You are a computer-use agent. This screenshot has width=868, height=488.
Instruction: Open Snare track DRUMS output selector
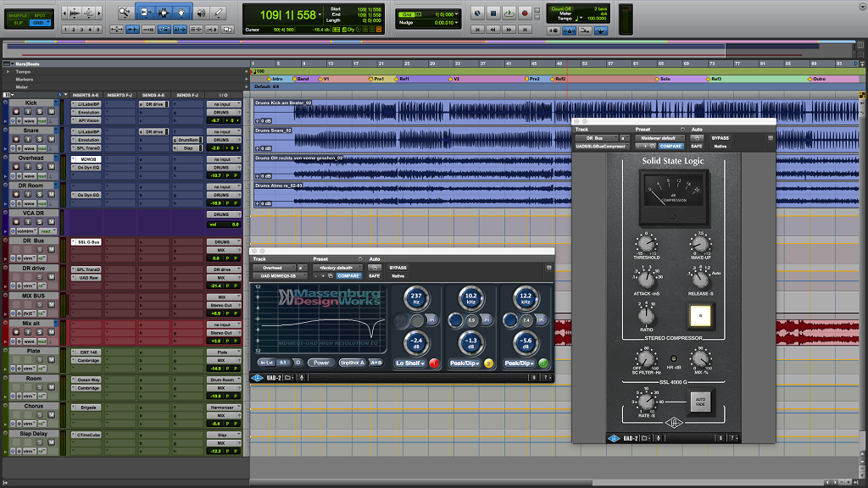click(x=224, y=140)
